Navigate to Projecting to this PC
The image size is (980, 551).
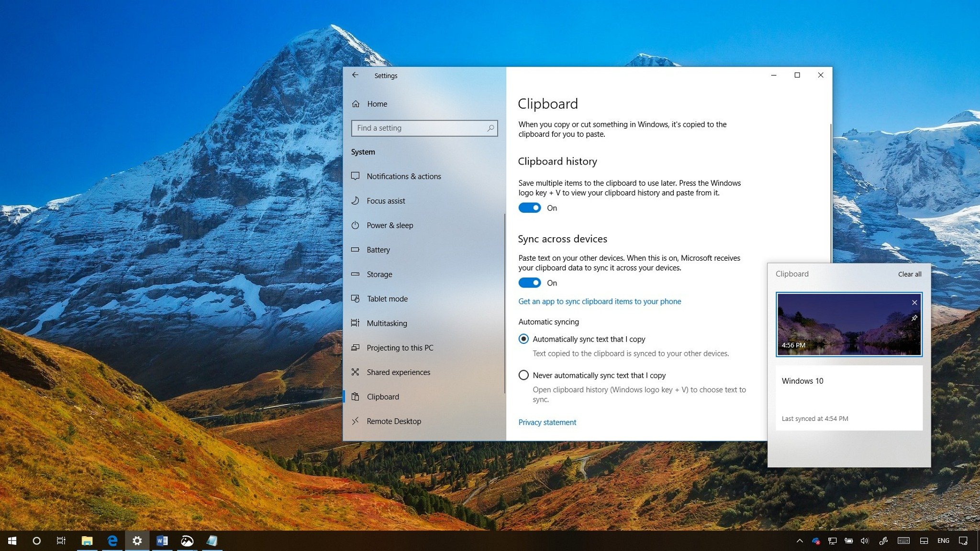pyautogui.click(x=400, y=347)
